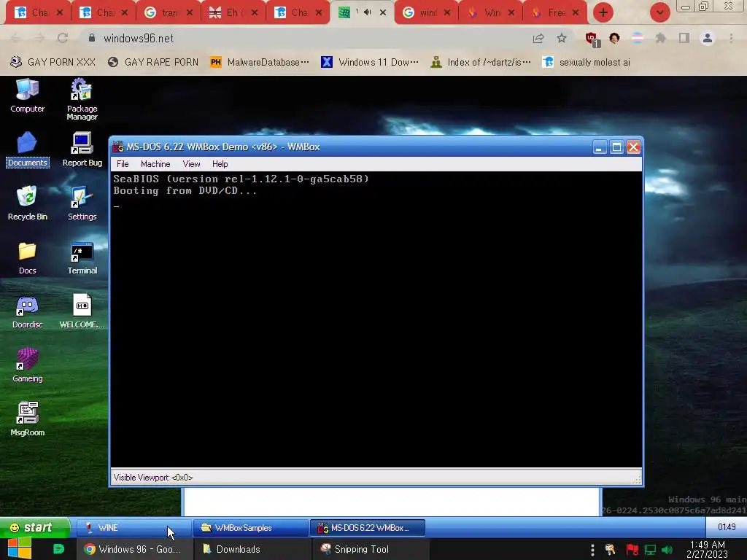The height and width of the screenshot is (560, 747).
Task: Mute the audio on the active tab
Action: (x=368, y=12)
